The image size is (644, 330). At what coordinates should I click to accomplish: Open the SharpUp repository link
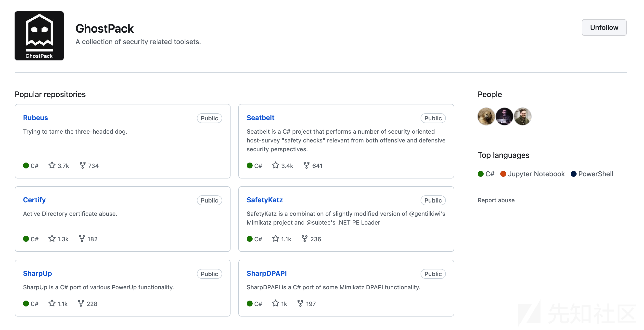38,273
